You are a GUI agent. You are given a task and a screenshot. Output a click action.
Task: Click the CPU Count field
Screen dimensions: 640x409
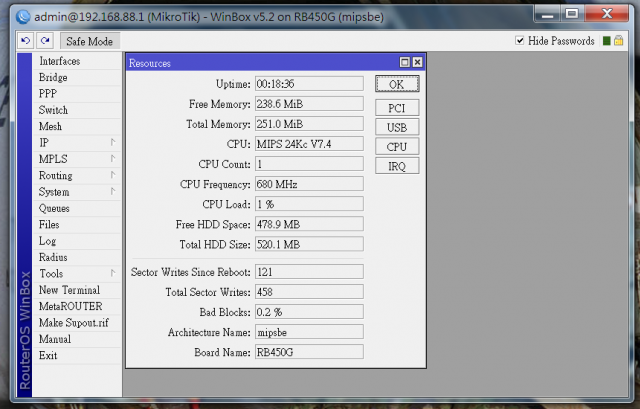[x=309, y=164]
